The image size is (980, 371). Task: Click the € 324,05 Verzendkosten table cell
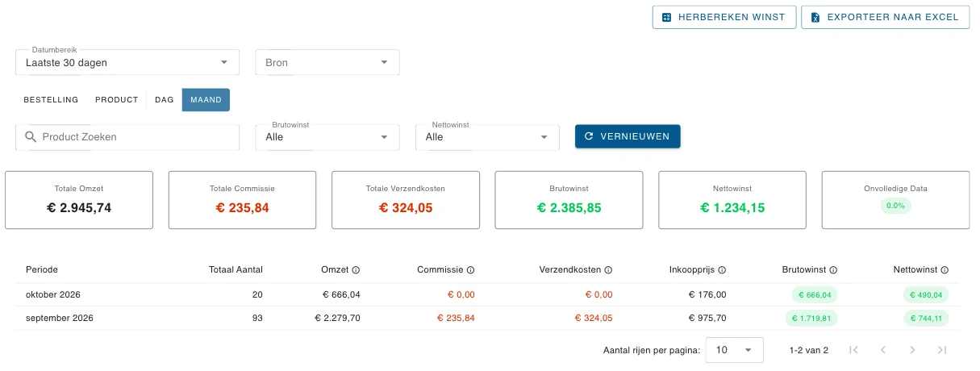594,318
